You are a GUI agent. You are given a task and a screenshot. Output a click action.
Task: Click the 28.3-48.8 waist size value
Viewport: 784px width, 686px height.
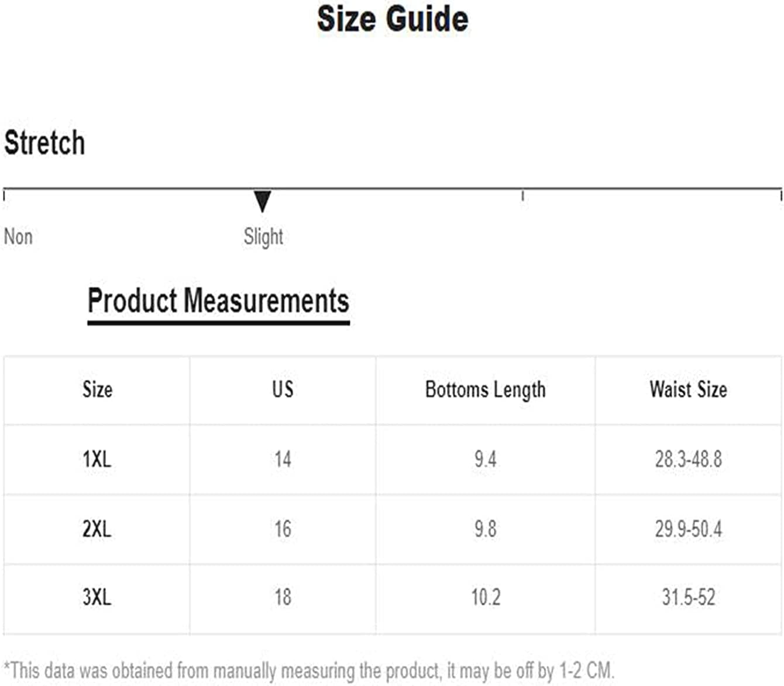point(688,459)
